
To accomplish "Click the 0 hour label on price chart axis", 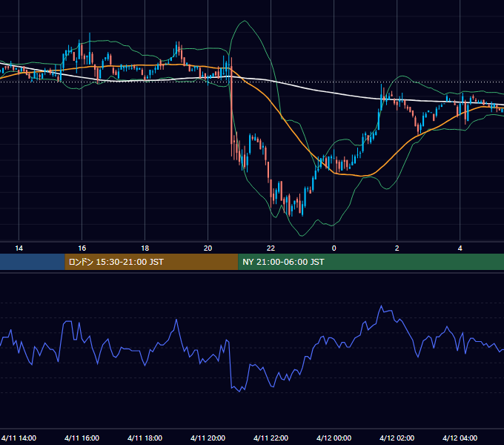I will (334, 248).
